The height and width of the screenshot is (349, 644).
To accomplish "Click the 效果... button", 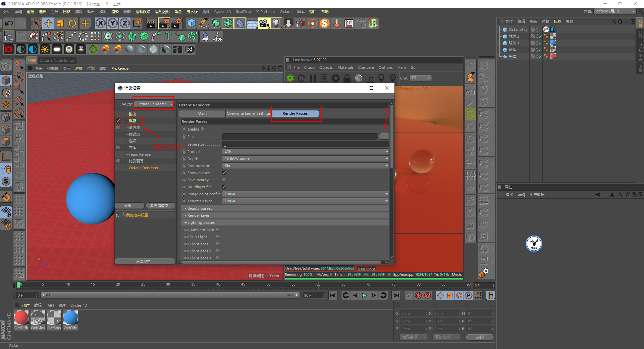I will coord(129,206).
